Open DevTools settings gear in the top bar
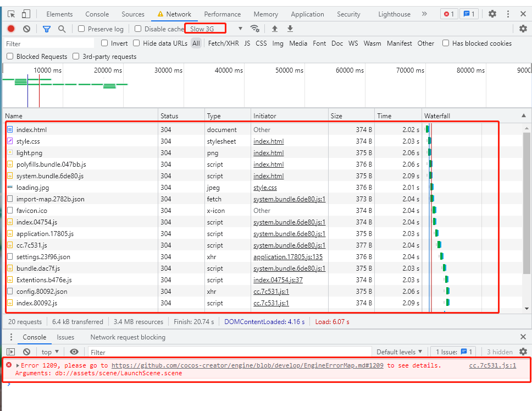The image size is (532, 411). point(492,14)
